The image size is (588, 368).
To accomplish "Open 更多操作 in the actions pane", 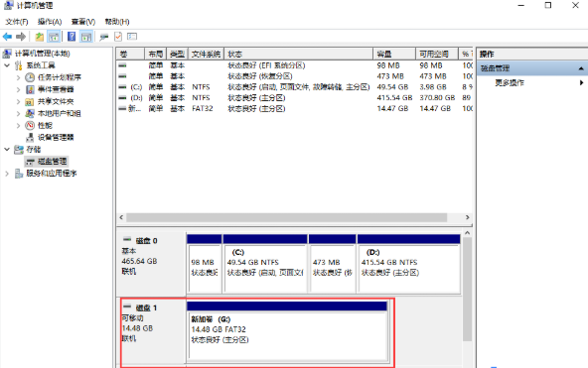I will [510, 82].
